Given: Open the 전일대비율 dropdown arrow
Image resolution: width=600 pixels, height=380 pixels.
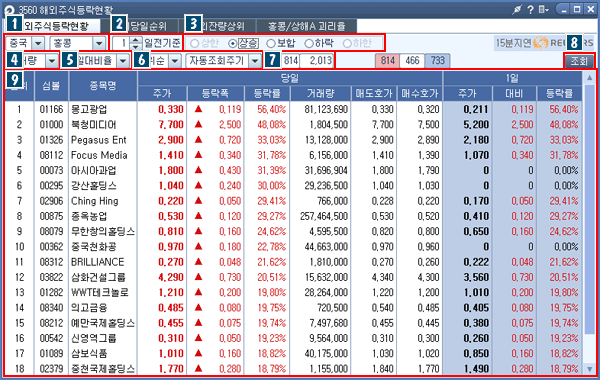Looking at the screenshot, I should click(123, 60).
